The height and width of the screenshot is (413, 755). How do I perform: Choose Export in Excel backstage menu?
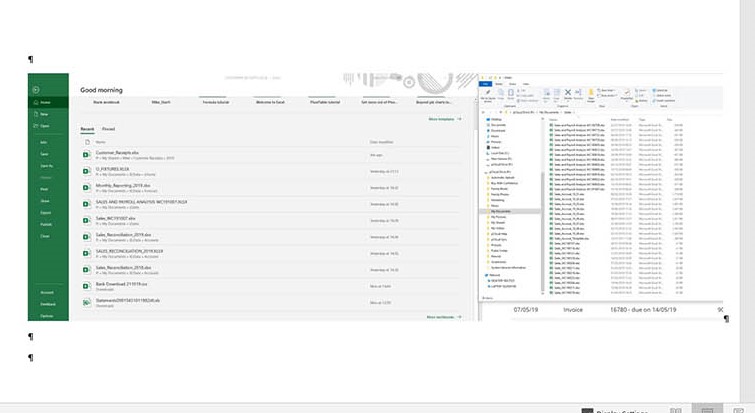coord(45,213)
